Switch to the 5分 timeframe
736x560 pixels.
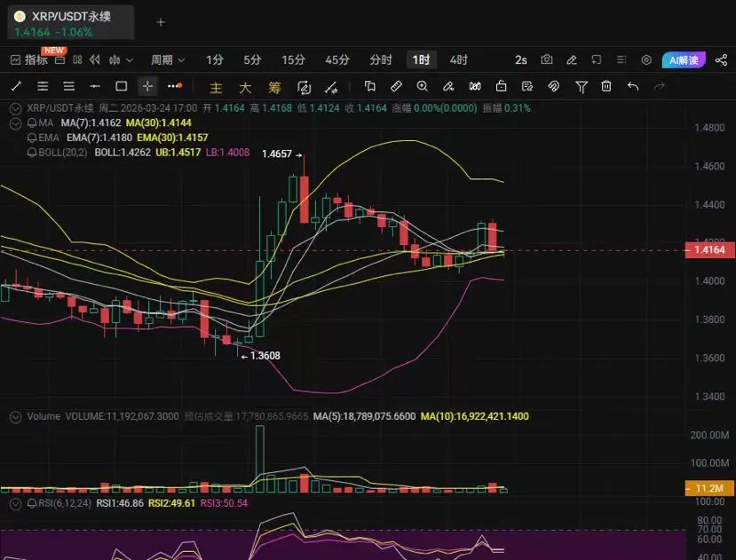[x=252, y=60]
